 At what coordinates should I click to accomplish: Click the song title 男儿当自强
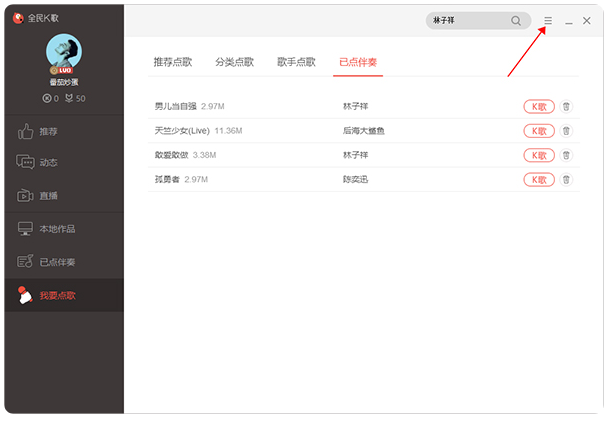[x=176, y=106]
